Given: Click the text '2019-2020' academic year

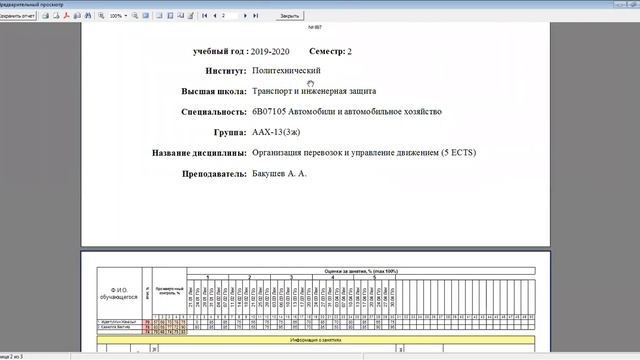Looking at the screenshot, I should click(x=270, y=51).
